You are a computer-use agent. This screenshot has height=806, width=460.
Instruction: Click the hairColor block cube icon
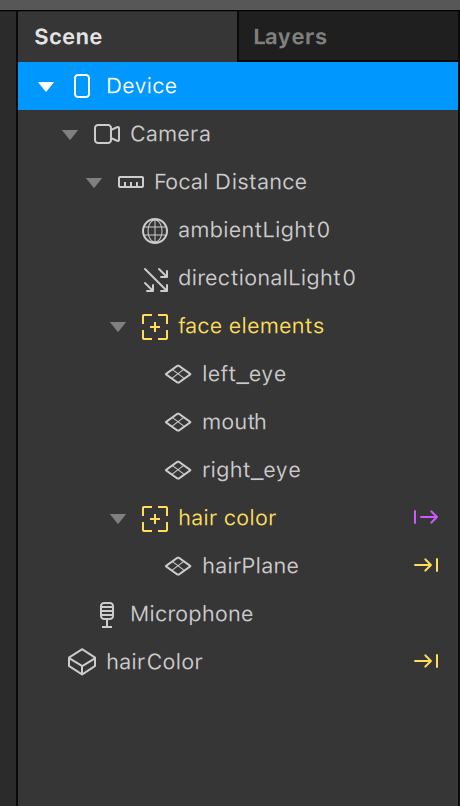tap(82, 662)
